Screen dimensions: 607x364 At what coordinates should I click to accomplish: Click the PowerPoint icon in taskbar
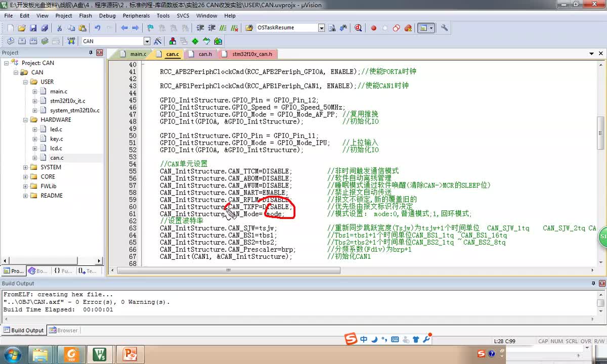pyautogui.click(x=130, y=353)
